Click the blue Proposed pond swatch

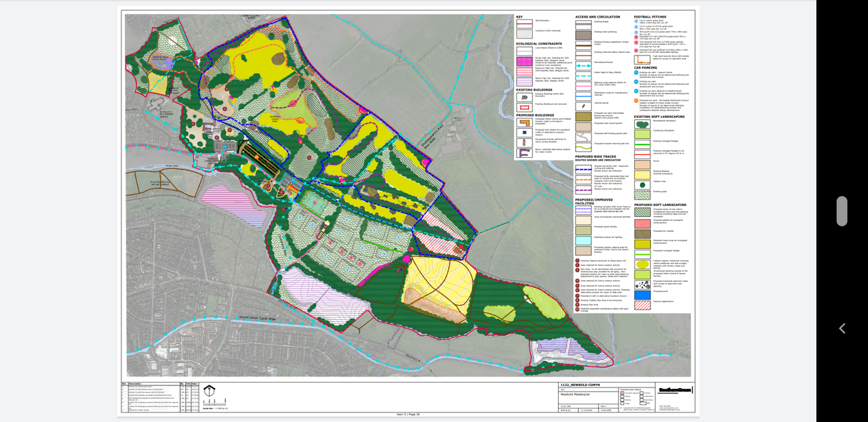[643, 295]
